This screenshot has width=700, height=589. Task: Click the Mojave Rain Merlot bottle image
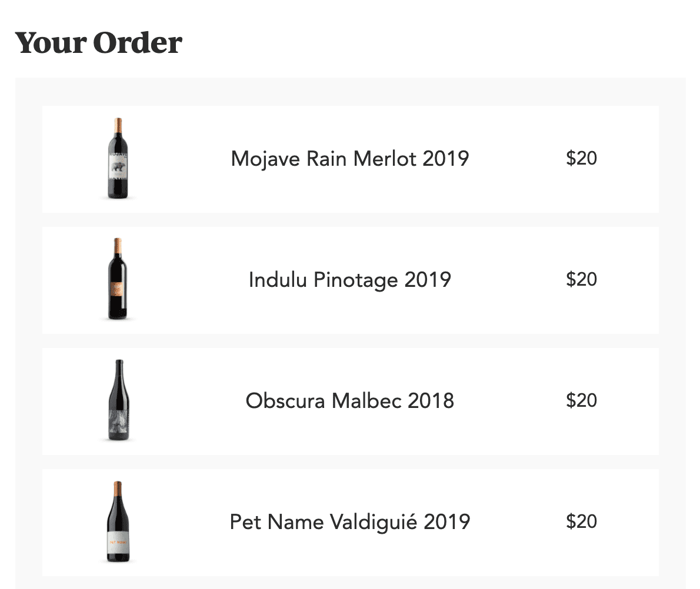coord(118,158)
